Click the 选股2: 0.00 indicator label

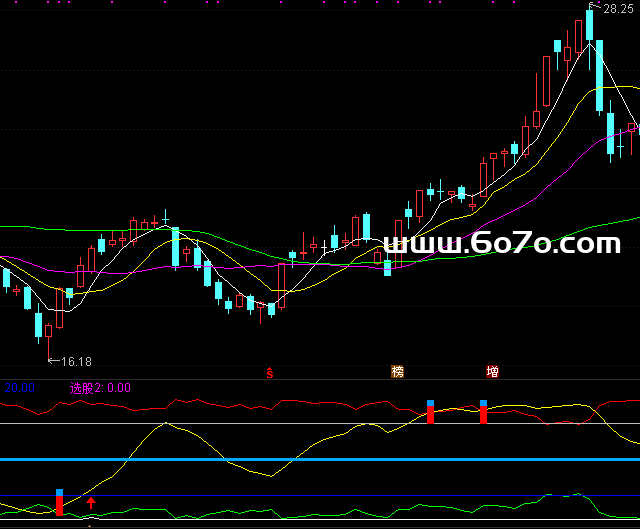coord(99,388)
